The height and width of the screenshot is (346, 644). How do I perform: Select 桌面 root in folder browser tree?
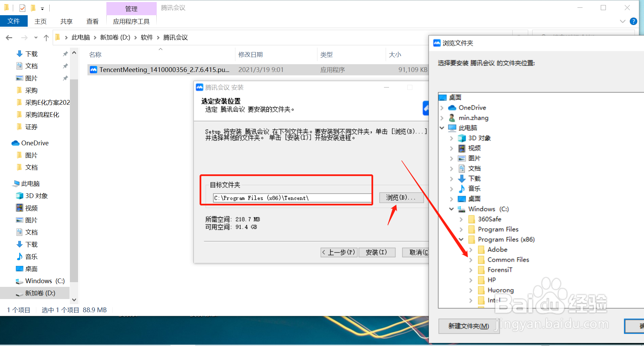coord(455,97)
